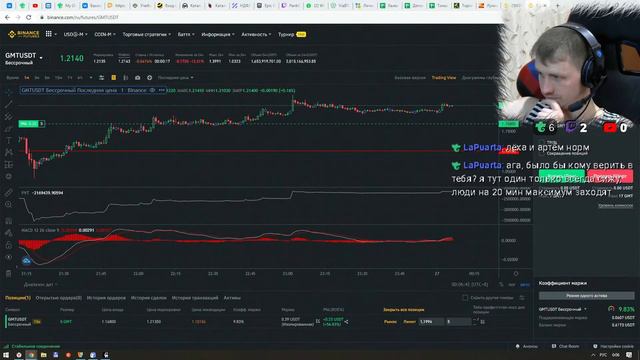Viewport: 640px width, 360px height.
Task: Expand the Торговые стратегии menu
Action: [x=147, y=34]
